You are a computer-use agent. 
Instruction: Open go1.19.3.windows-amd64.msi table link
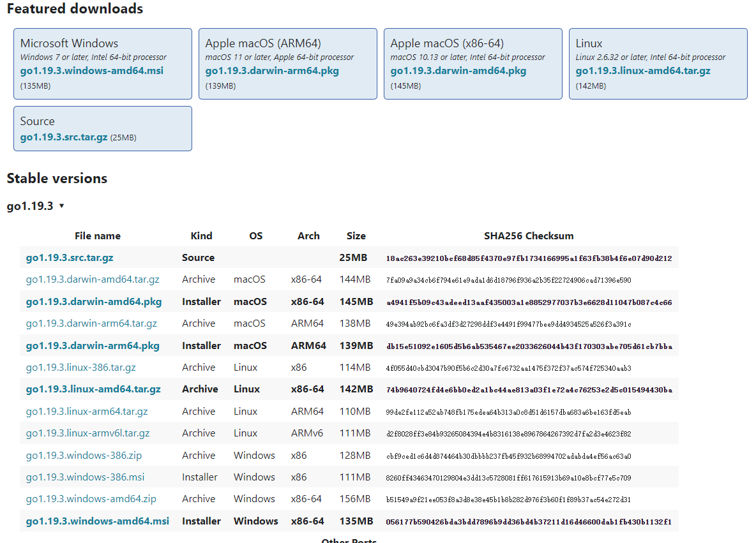point(98,521)
